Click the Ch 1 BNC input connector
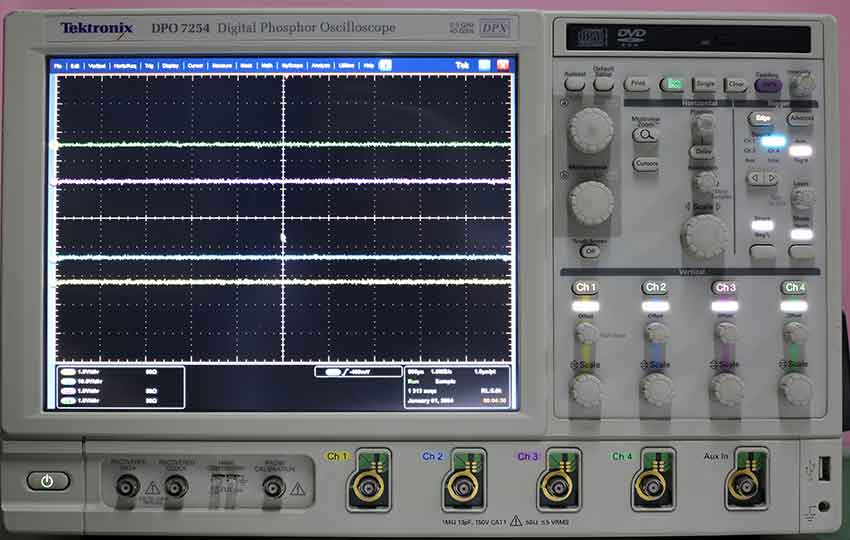The image size is (850, 540). 369,487
